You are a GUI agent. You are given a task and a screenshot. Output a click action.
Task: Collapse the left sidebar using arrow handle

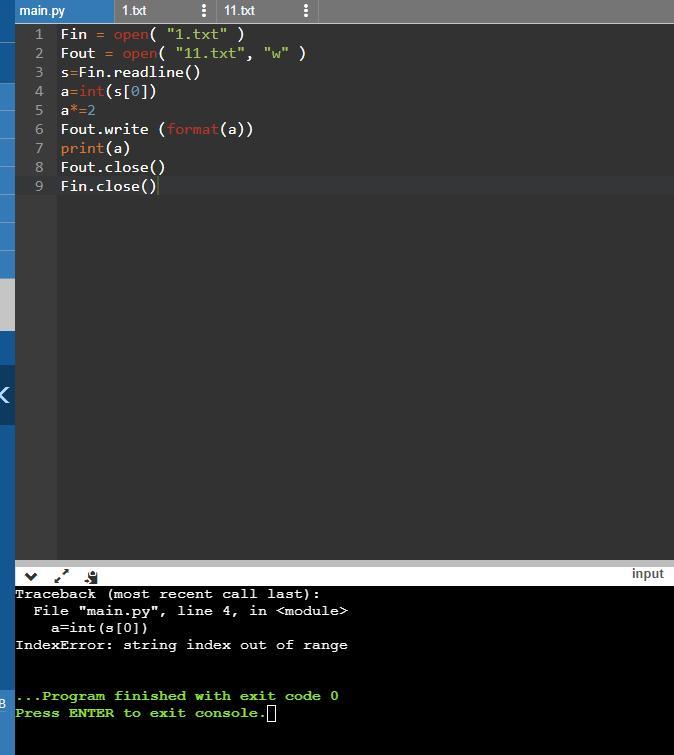(x=6, y=395)
